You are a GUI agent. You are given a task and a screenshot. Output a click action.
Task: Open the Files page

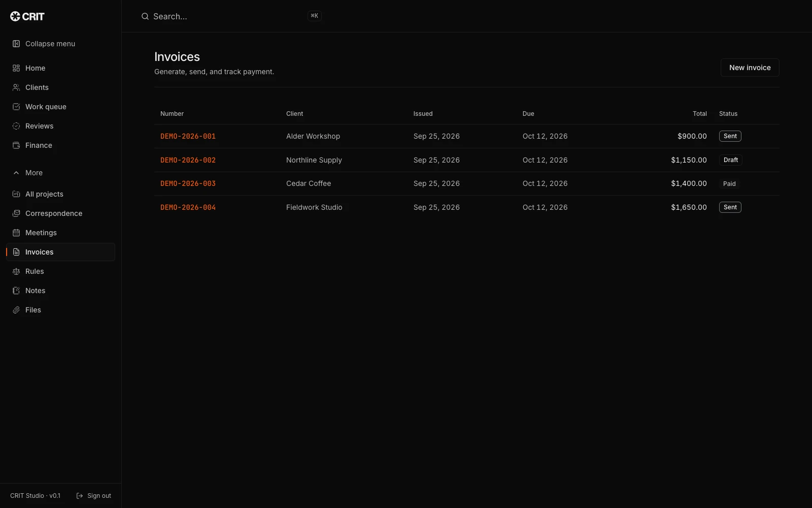[60, 310]
